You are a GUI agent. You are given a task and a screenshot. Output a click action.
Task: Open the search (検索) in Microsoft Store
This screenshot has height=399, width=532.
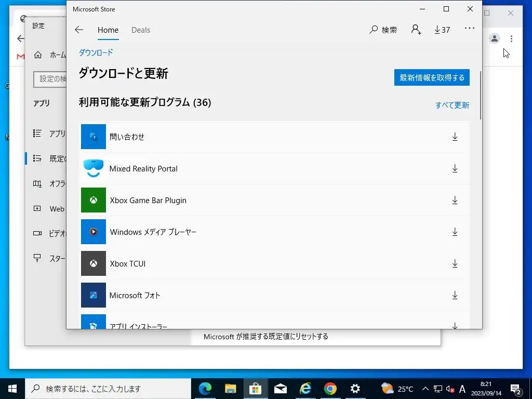coord(383,30)
